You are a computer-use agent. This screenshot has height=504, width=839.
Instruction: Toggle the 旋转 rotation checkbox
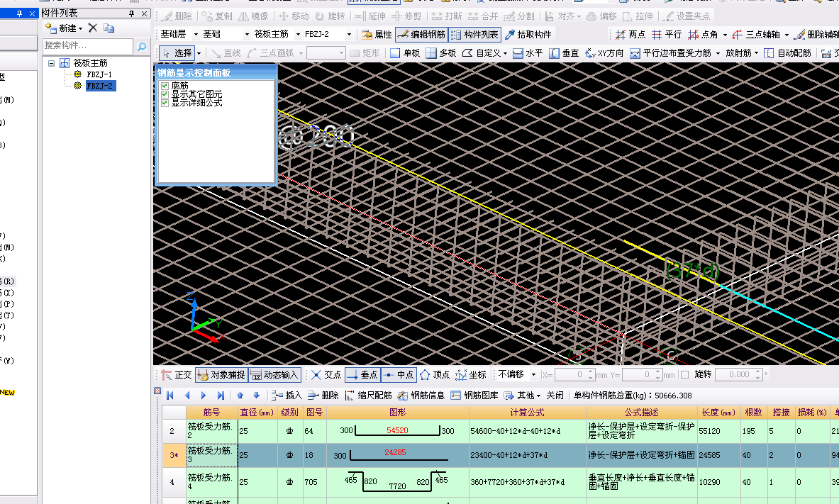point(684,374)
